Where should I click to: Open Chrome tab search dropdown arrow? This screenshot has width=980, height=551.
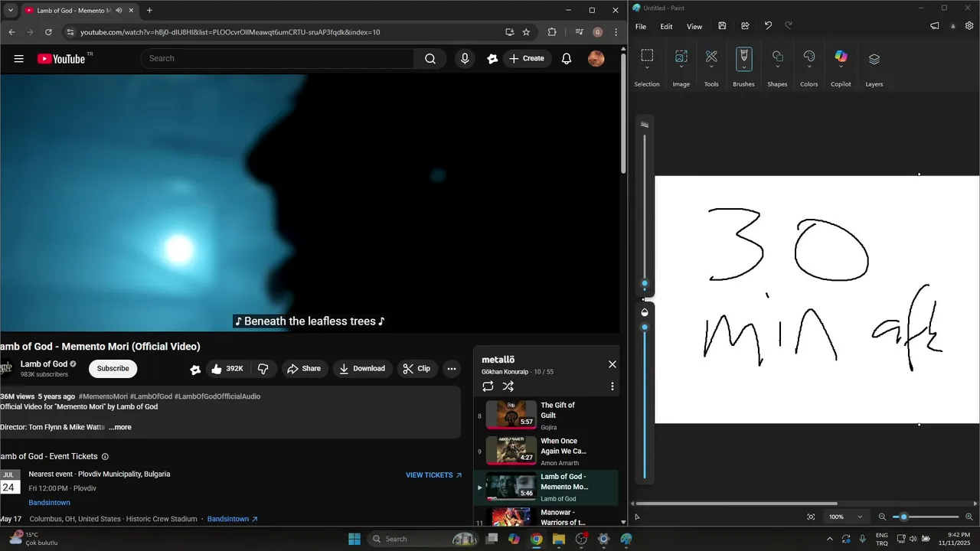pos(11,11)
